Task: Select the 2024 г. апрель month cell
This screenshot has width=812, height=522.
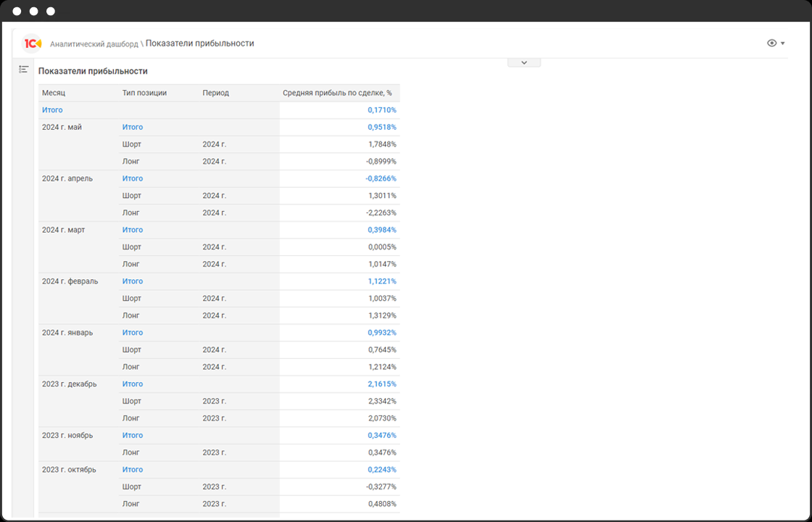Action: (x=67, y=178)
